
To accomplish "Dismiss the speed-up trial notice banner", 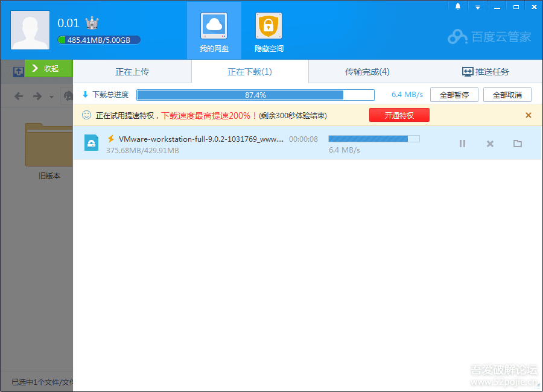I will click(x=528, y=115).
